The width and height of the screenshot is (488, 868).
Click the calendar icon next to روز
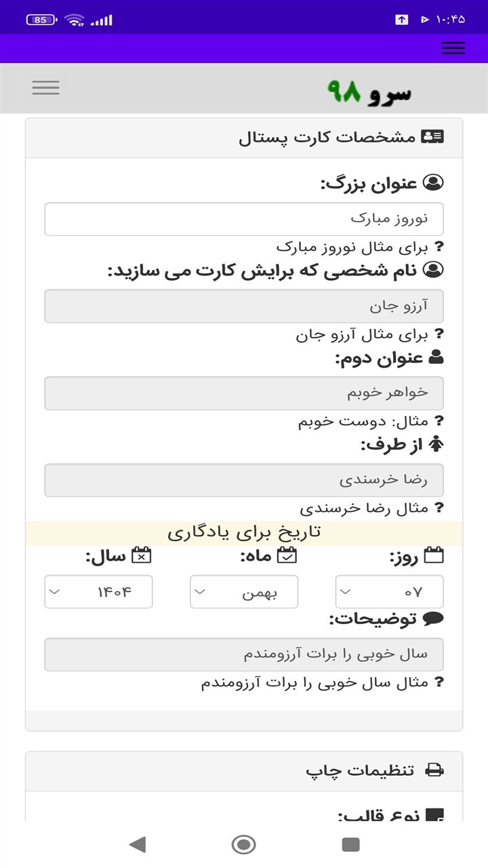433,555
